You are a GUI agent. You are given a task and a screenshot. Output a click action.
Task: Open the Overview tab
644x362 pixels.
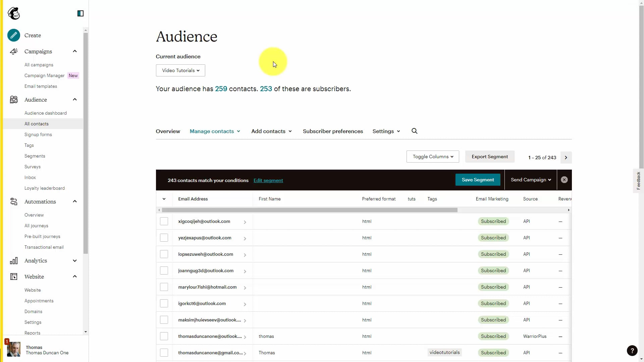click(168, 131)
